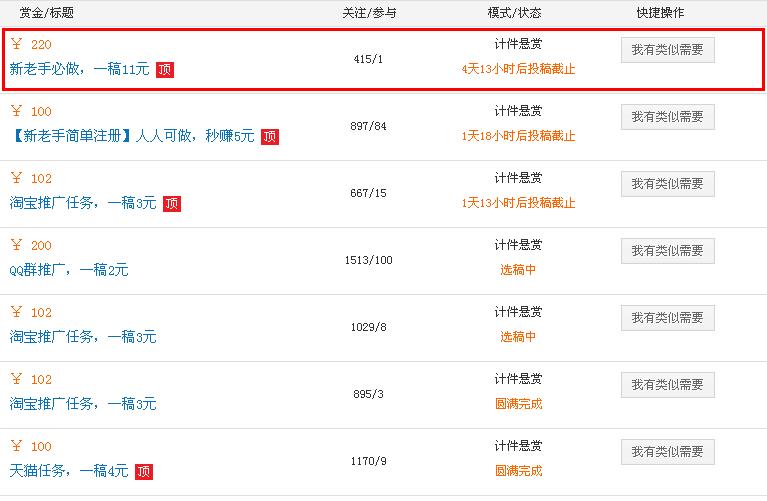Click 我有类似需要 for the QQ群推广 task
This screenshot has width=767, height=501.
(x=668, y=251)
